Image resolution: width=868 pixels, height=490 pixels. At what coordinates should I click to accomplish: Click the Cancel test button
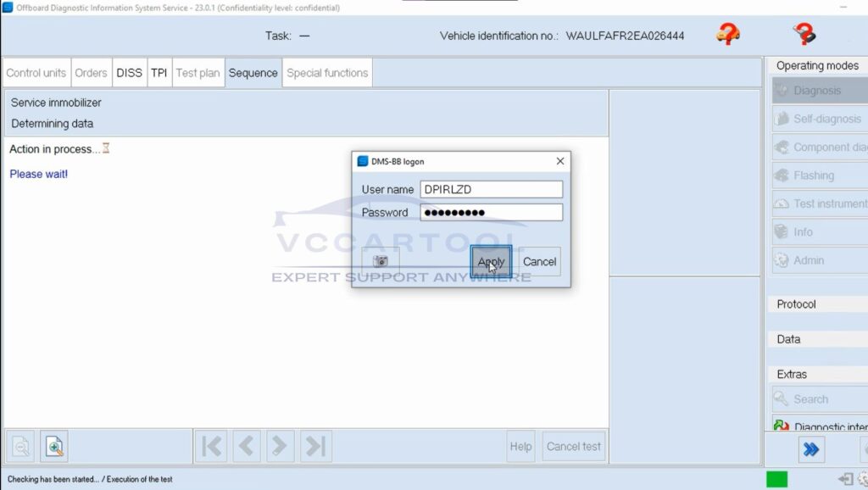[574, 446]
